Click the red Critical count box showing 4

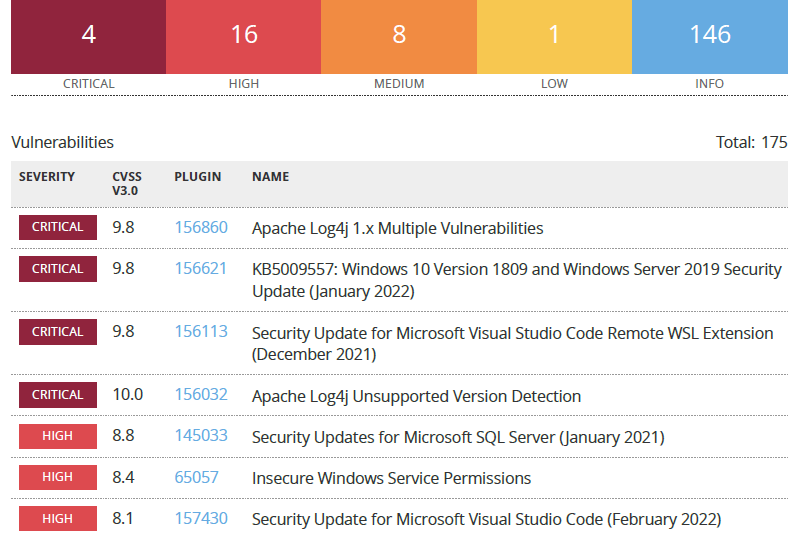pyautogui.click(x=88, y=36)
